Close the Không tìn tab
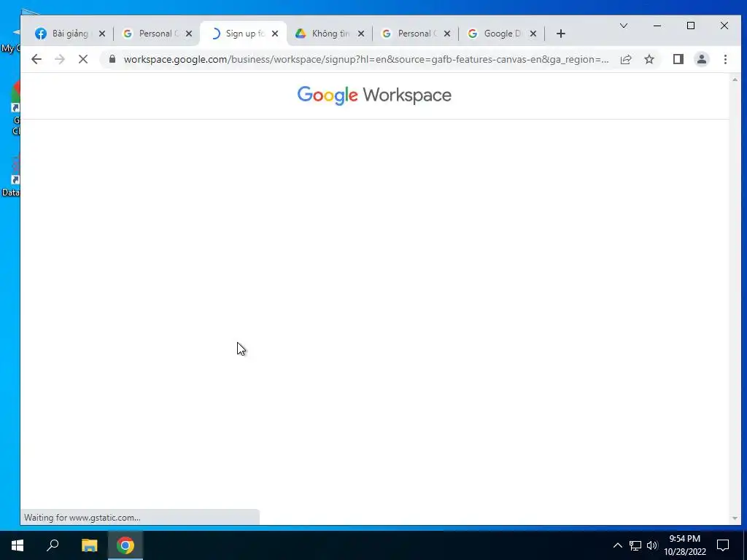Screen dimensions: 747x560 361,34
